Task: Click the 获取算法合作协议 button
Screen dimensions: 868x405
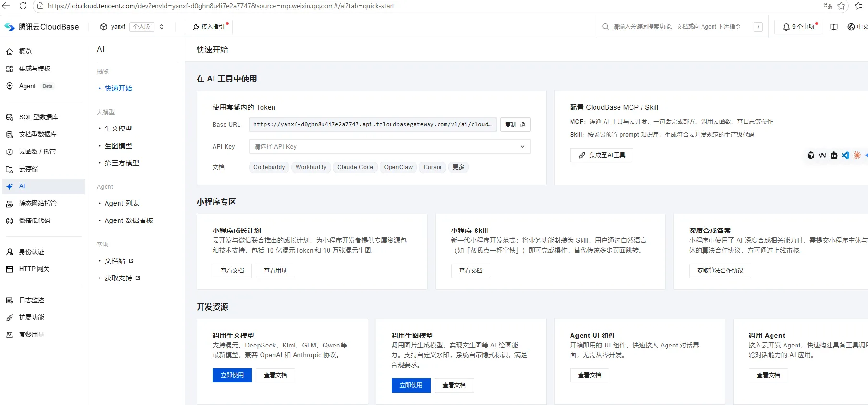Action: click(720, 271)
